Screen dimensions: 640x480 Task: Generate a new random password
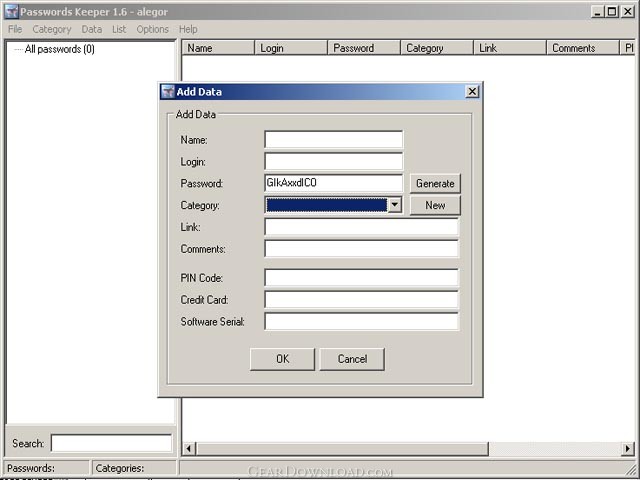pos(435,183)
